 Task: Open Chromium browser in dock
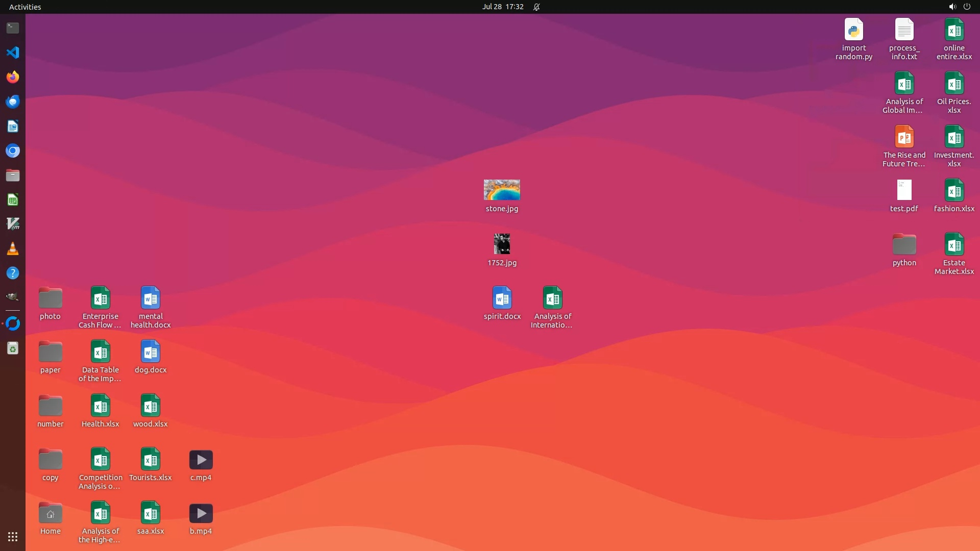[x=13, y=151]
